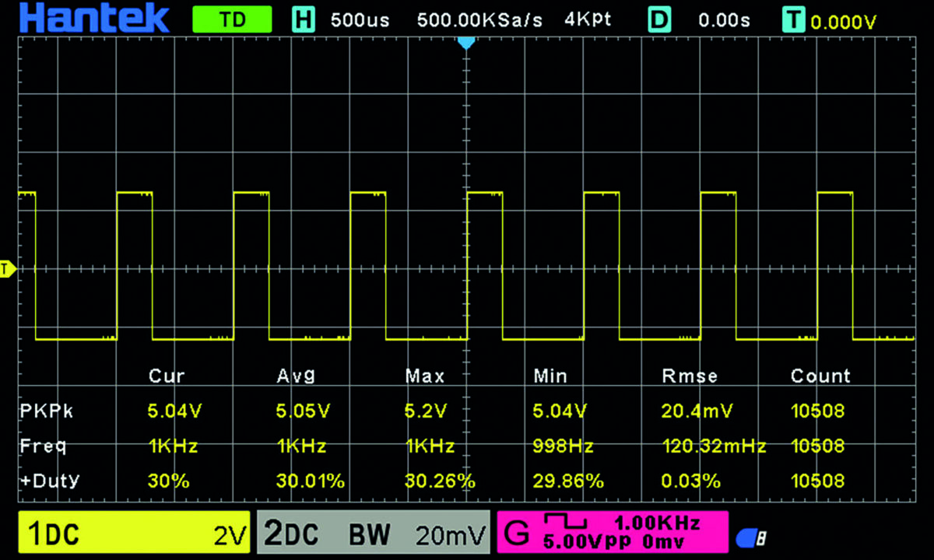Click the PKPk Rmse value 20.4mV
Viewport: 934px width, 560px height.
(697, 411)
